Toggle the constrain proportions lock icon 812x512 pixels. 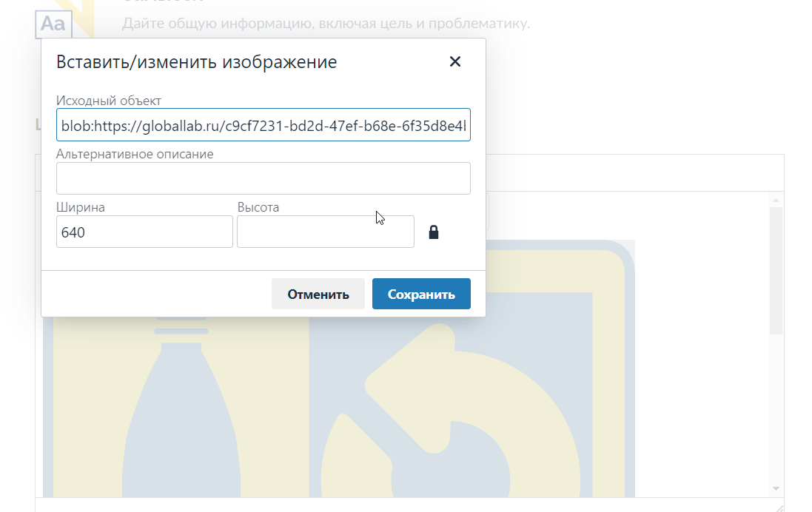(x=434, y=232)
